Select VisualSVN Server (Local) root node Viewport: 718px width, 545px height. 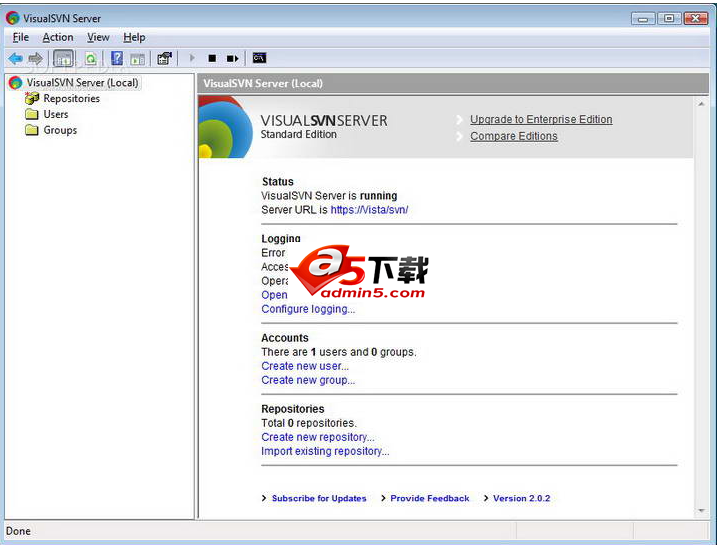tap(82, 82)
